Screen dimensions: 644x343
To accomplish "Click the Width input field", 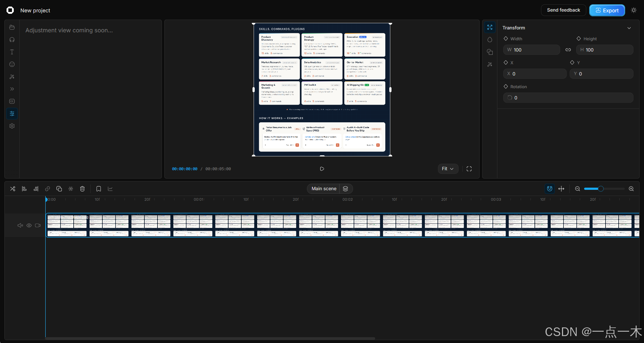I will click(x=532, y=50).
